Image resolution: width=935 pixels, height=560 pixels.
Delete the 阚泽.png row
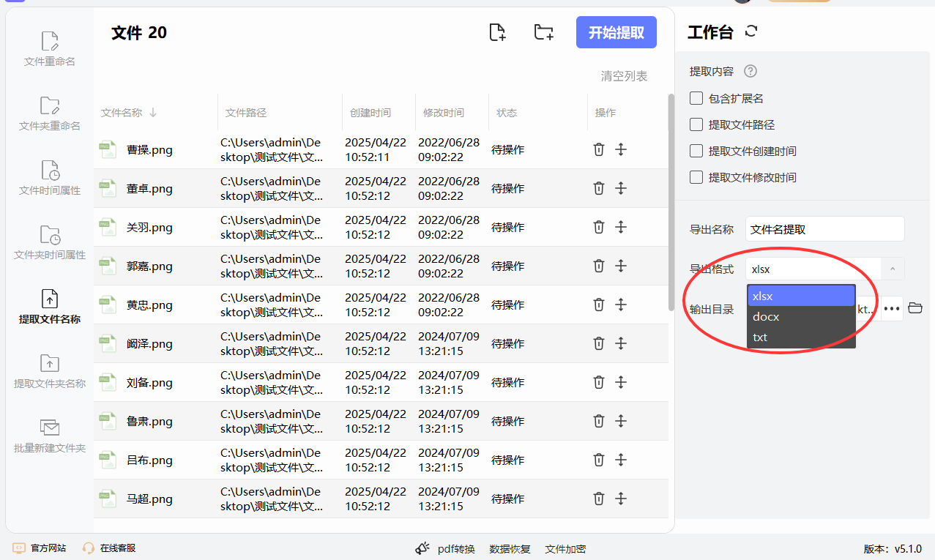click(598, 343)
